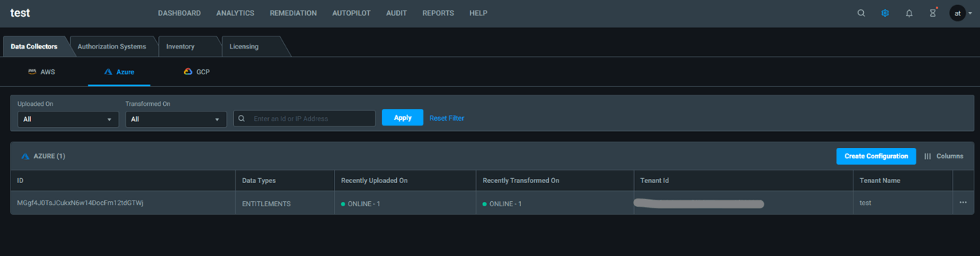Open the Columns chooser

pyautogui.click(x=944, y=156)
